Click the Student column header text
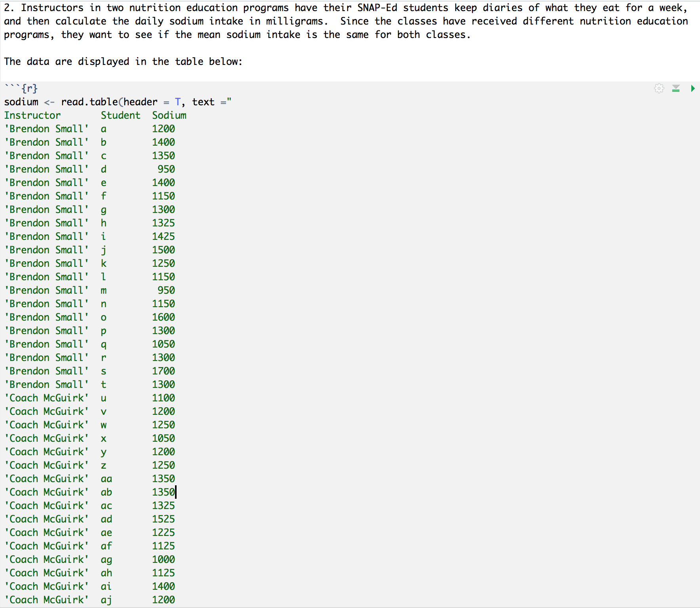 point(120,115)
